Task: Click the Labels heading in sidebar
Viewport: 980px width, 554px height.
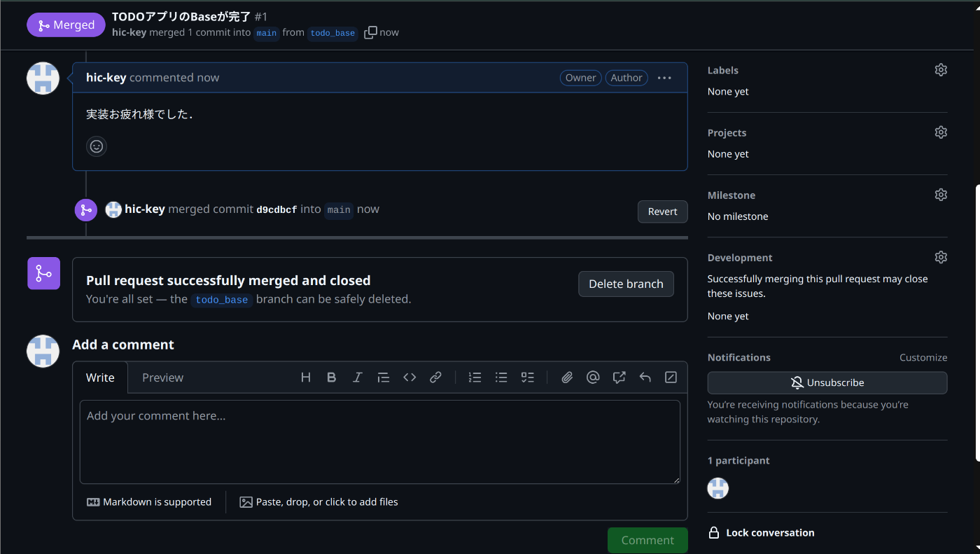Action: pos(722,70)
